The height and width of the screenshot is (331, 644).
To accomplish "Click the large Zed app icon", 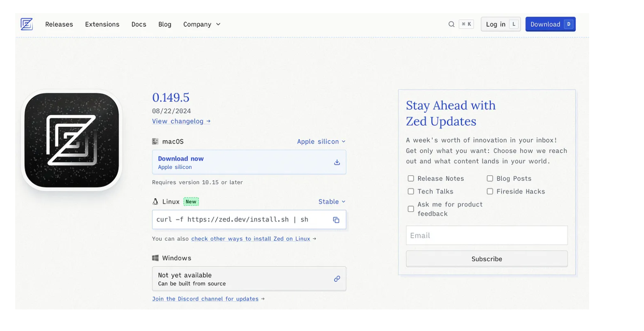I will click(x=71, y=140).
